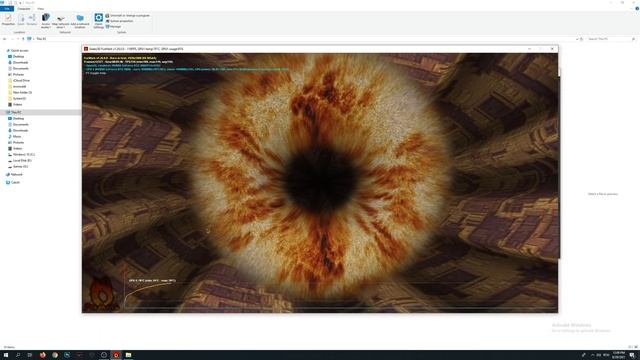The width and height of the screenshot is (640, 360).
Task: Open the Windows Start menu
Action: [6, 355]
